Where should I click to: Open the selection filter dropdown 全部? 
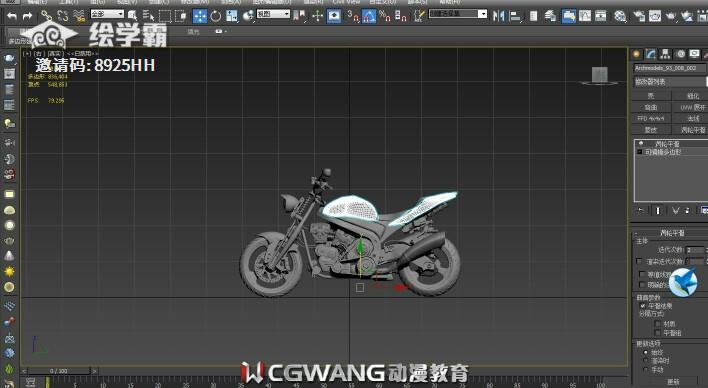(107, 14)
